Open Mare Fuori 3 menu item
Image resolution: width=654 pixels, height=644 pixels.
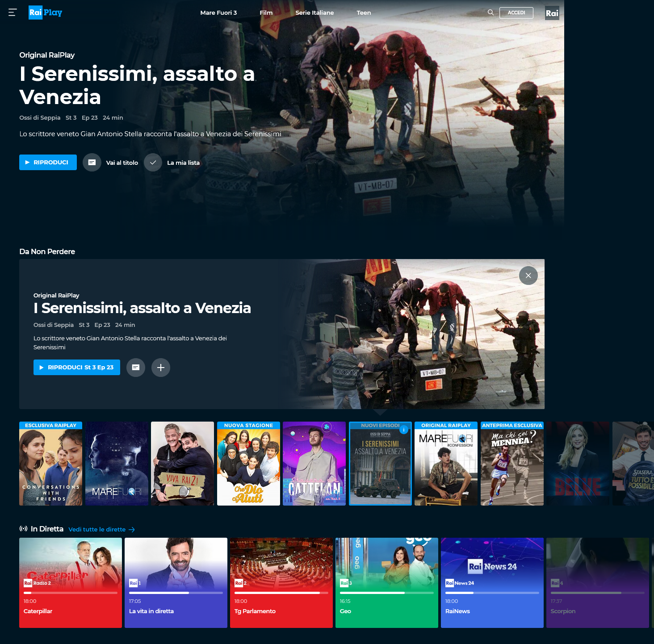[x=218, y=13]
